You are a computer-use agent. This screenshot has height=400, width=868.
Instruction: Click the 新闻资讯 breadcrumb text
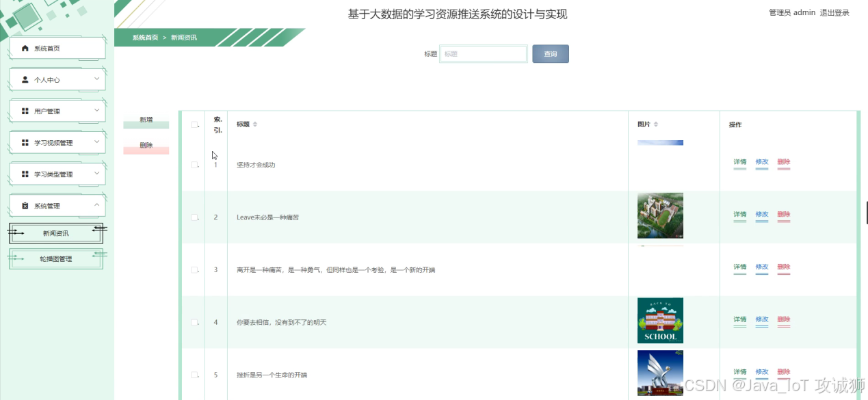click(184, 38)
